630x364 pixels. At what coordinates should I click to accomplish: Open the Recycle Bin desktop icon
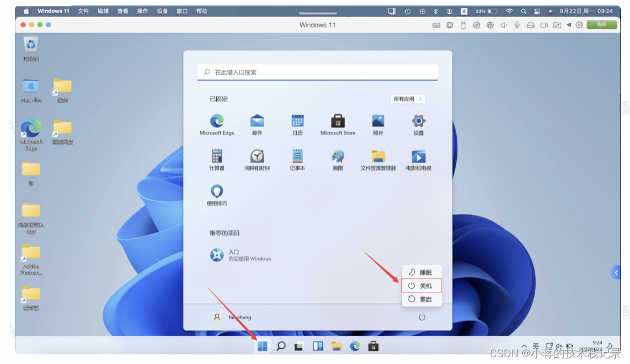click(x=31, y=49)
